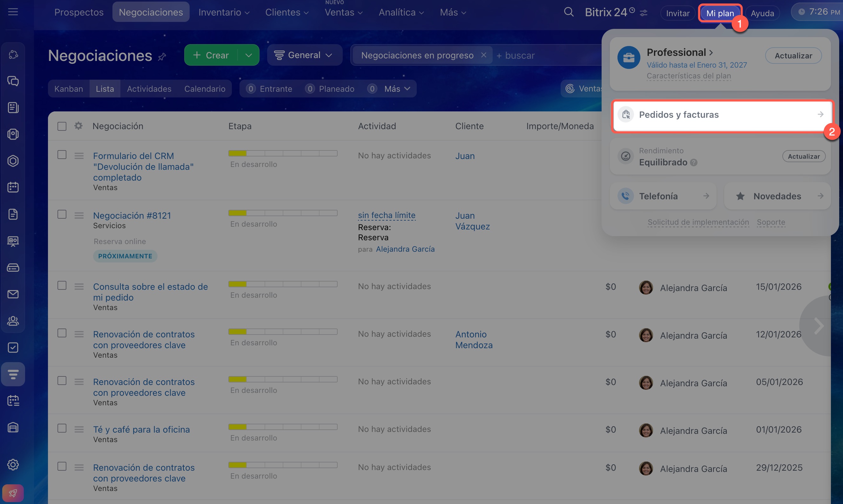Open the mail icon in left sidebar
Image resolution: width=843 pixels, height=504 pixels.
point(13,294)
